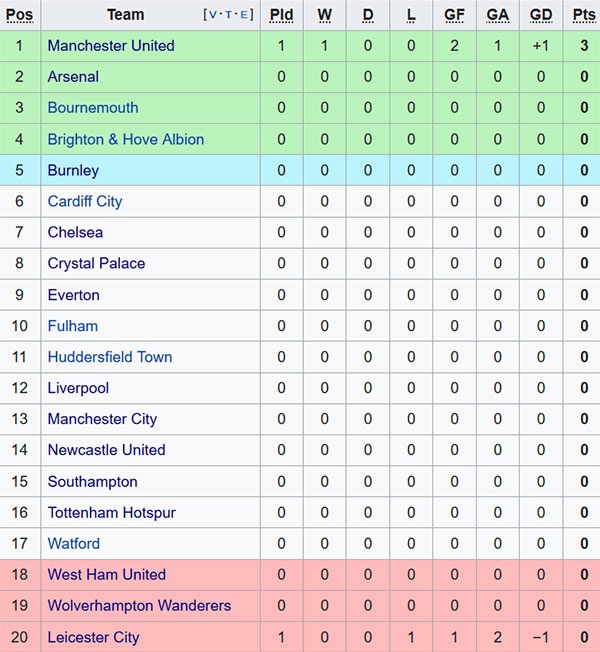Open the Leicester City team link
This screenshot has width=600, height=652.
pos(93,637)
